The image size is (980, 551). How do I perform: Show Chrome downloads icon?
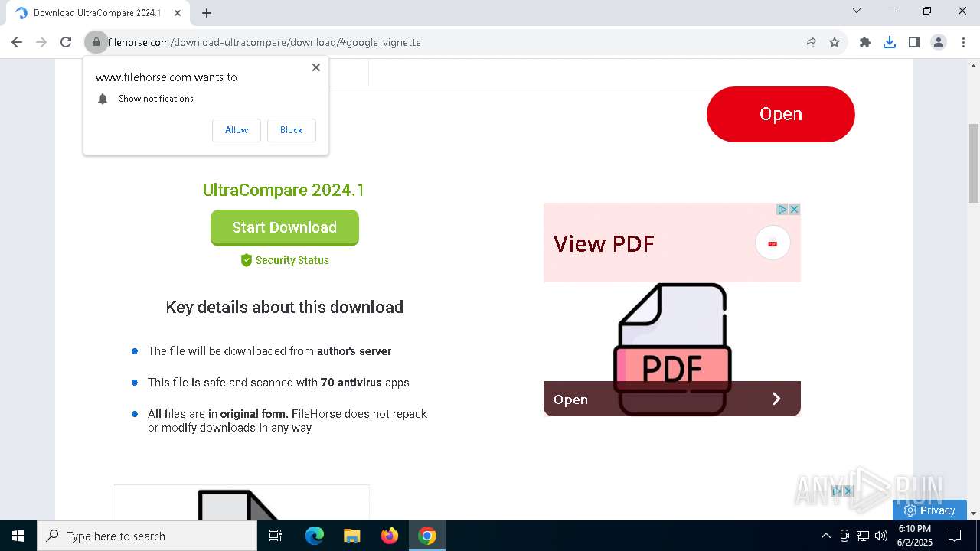pos(890,42)
